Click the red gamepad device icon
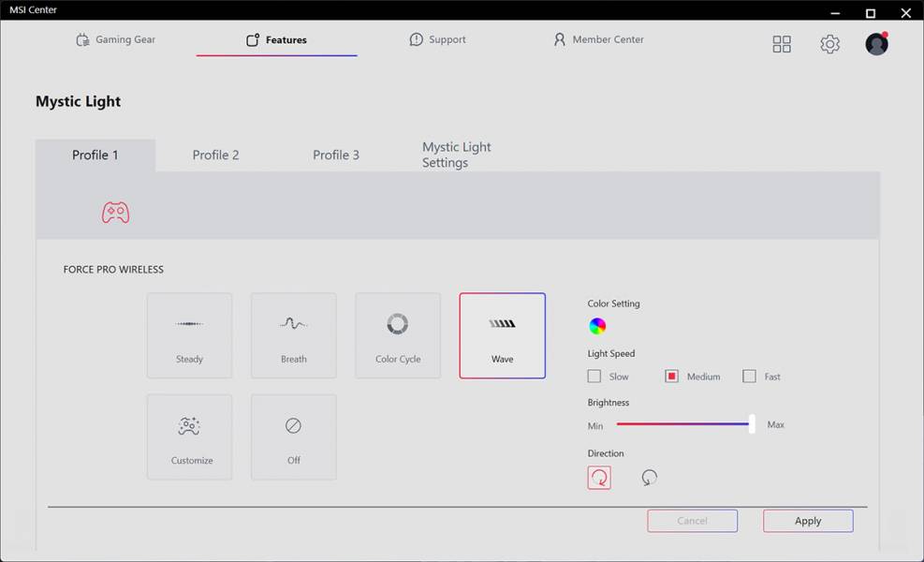The width and height of the screenshot is (924, 562). 115,213
